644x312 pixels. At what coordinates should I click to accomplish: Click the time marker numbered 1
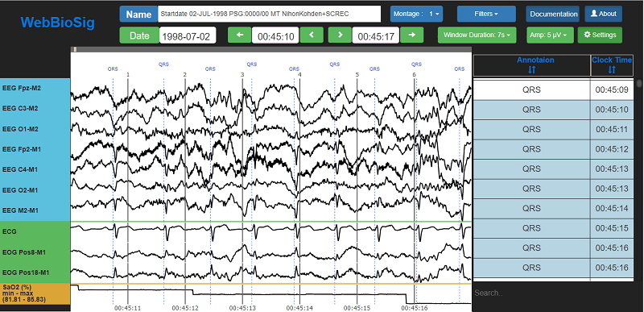click(128, 75)
